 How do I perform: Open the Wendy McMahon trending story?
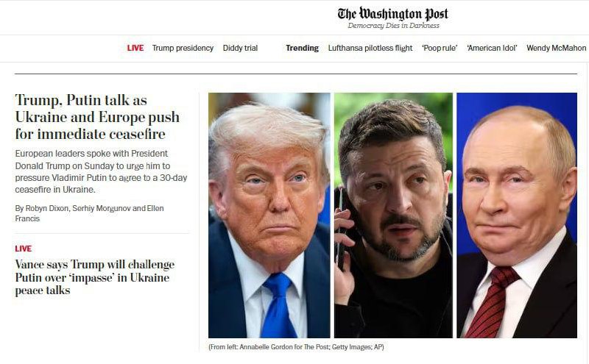tap(556, 48)
